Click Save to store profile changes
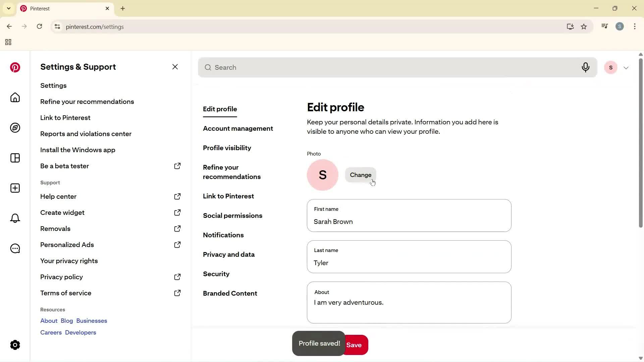The height and width of the screenshot is (362, 644). coord(355,345)
